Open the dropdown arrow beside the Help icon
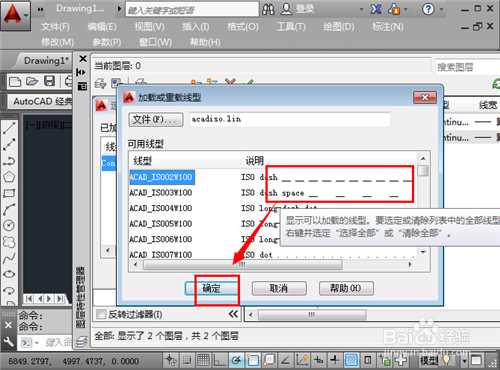Screen dimensions: 500x370 [441, 10]
